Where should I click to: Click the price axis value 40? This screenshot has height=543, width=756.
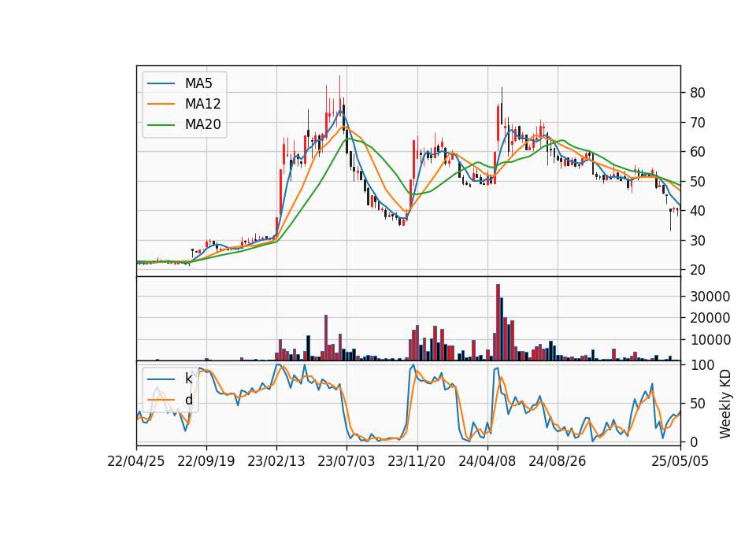pos(698,211)
